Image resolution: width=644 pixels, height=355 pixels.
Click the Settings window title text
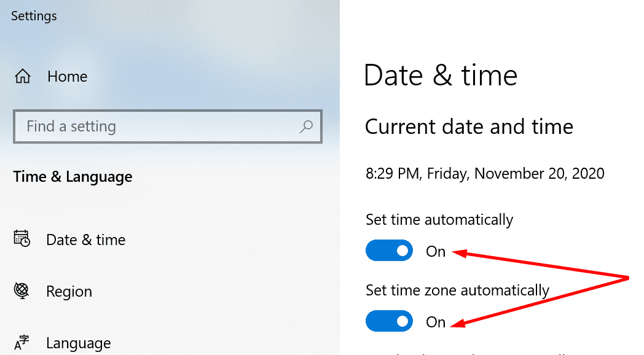pyautogui.click(x=34, y=16)
